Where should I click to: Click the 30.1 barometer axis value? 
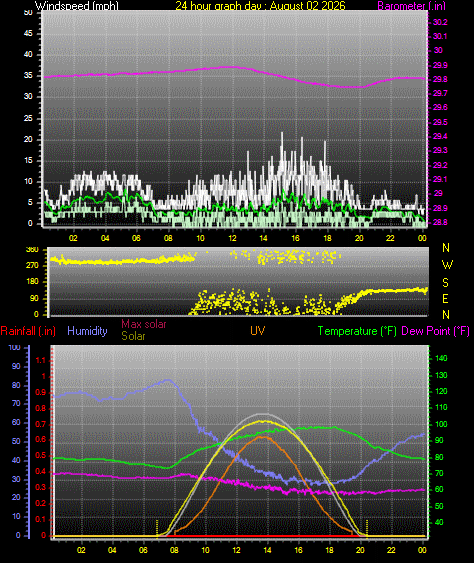[x=440, y=36]
